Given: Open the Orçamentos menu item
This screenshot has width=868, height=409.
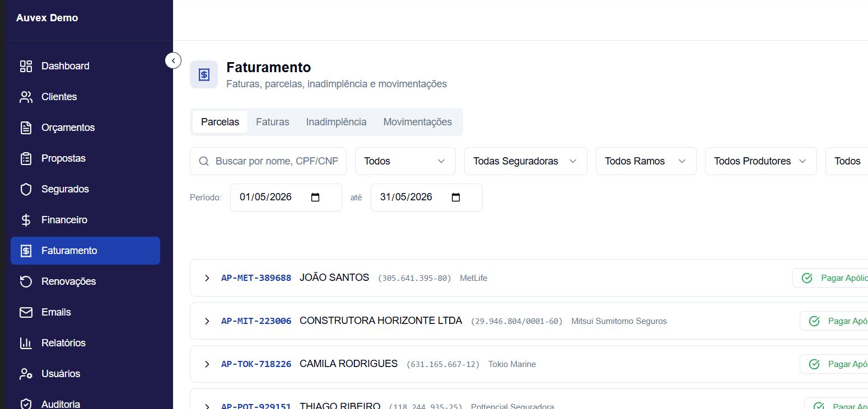Looking at the screenshot, I should pyautogui.click(x=85, y=128).
